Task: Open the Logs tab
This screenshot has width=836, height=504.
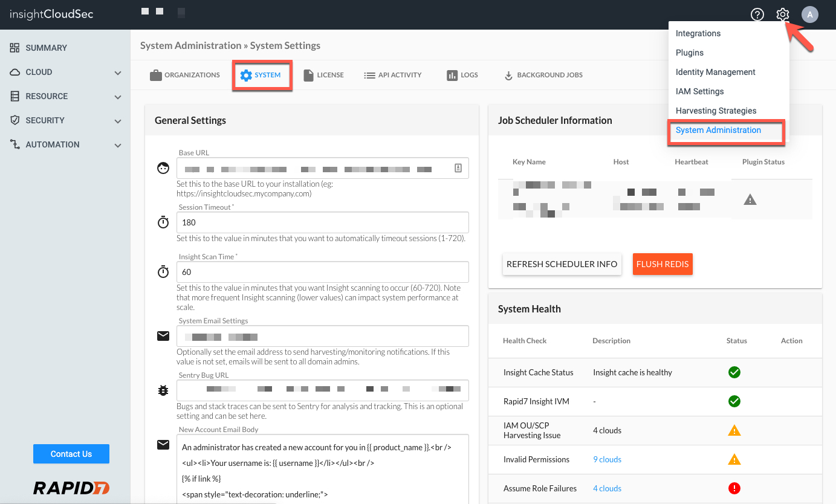Action: click(462, 76)
